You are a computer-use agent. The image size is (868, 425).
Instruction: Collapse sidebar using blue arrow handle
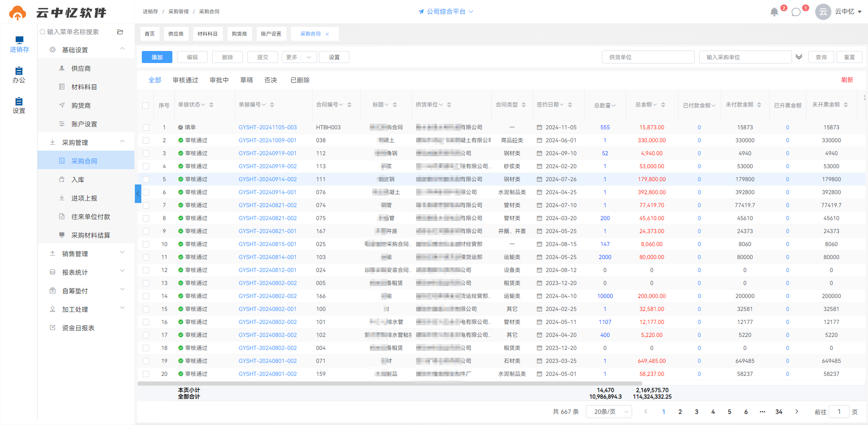[x=138, y=194]
